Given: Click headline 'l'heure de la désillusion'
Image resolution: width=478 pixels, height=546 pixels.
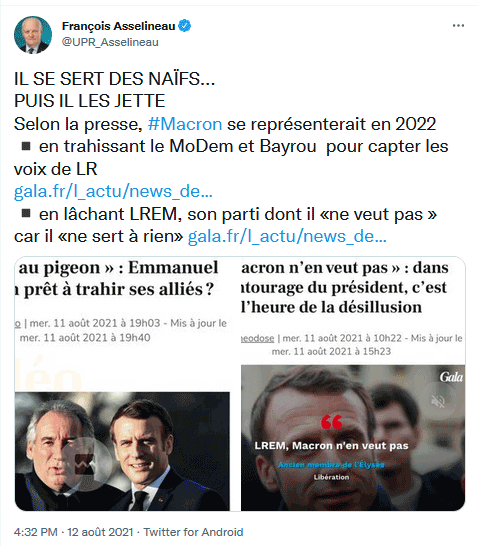Looking at the screenshot, I should [331, 307].
